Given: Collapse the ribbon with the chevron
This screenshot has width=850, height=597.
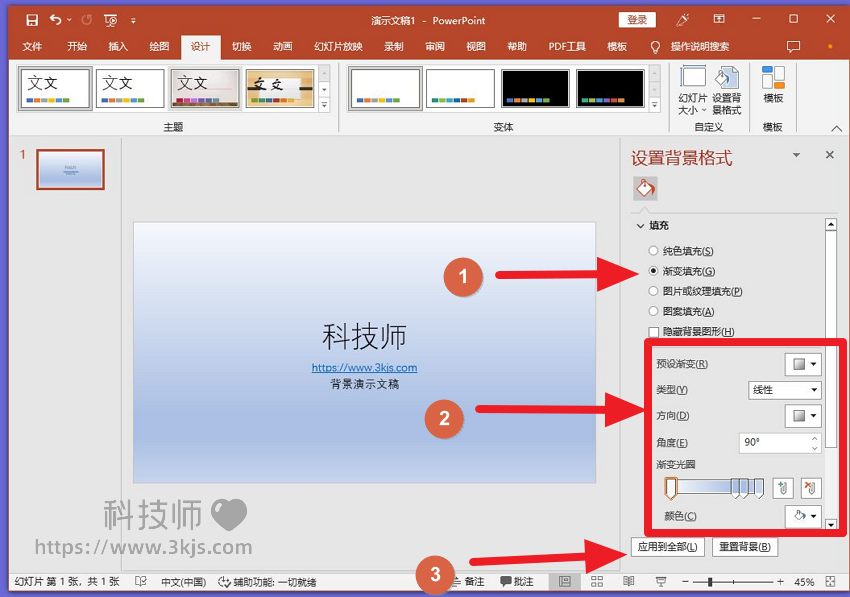Looking at the screenshot, I should (x=836, y=129).
